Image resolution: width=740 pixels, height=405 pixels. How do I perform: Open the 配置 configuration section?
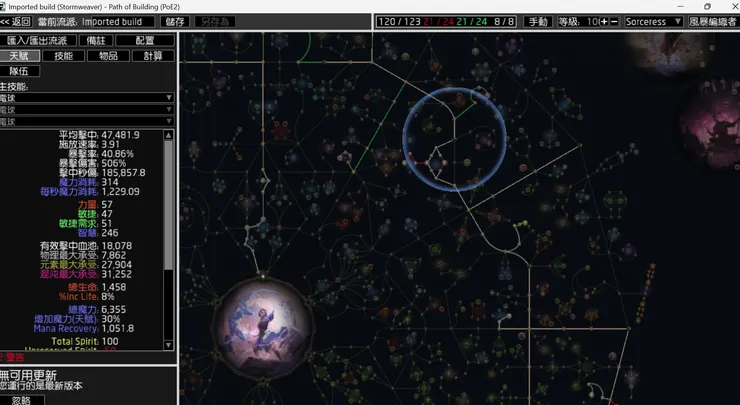pyautogui.click(x=145, y=41)
